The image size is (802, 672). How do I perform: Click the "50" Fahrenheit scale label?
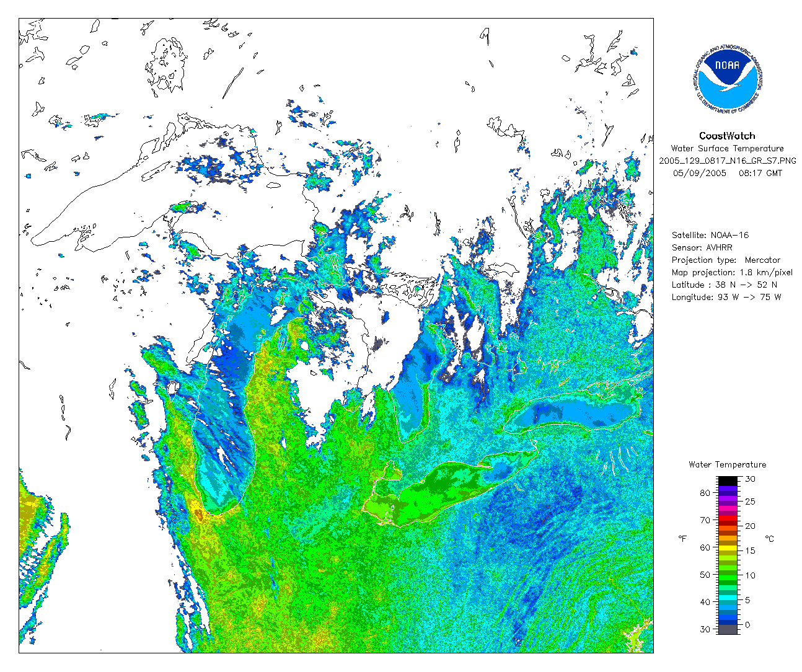pyautogui.click(x=705, y=575)
